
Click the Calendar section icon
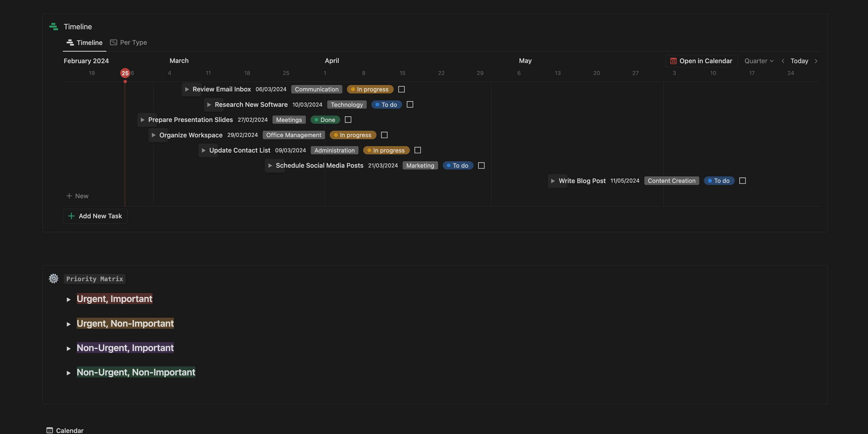click(x=50, y=430)
